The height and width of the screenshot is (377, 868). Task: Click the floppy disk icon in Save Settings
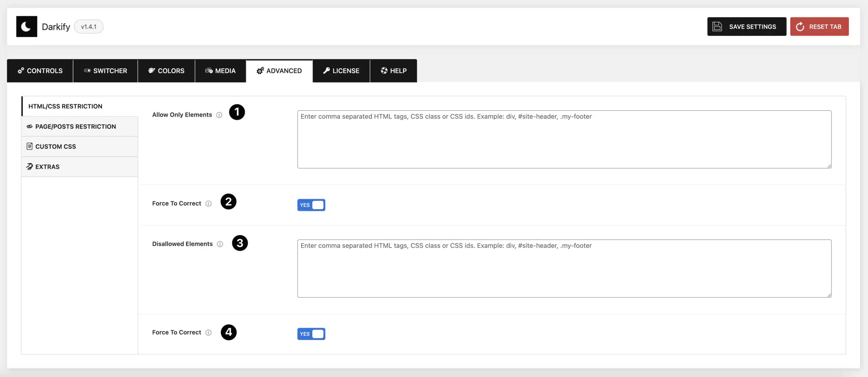pos(717,26)
